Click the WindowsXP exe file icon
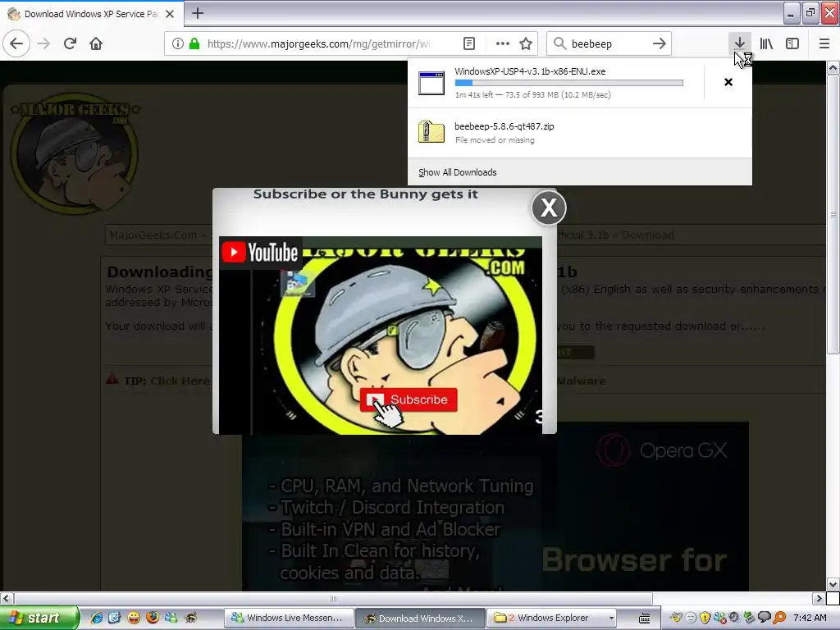The width and height of the screenshot is (840, 630). click(x=431, y=83)
